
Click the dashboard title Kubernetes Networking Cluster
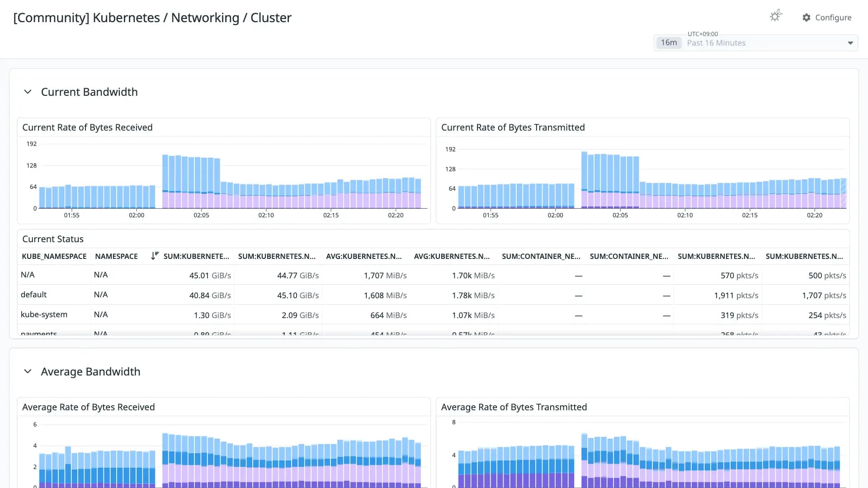(152, 18)
